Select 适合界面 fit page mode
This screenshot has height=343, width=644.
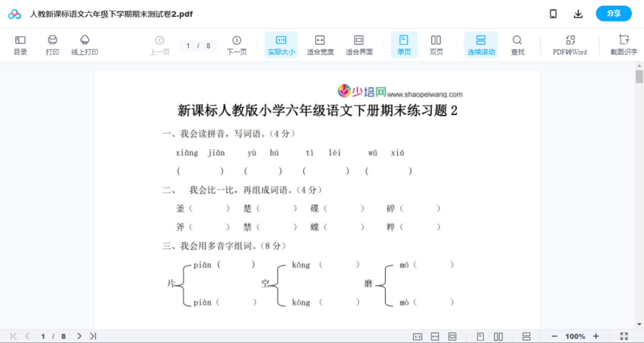pos(359,45)
